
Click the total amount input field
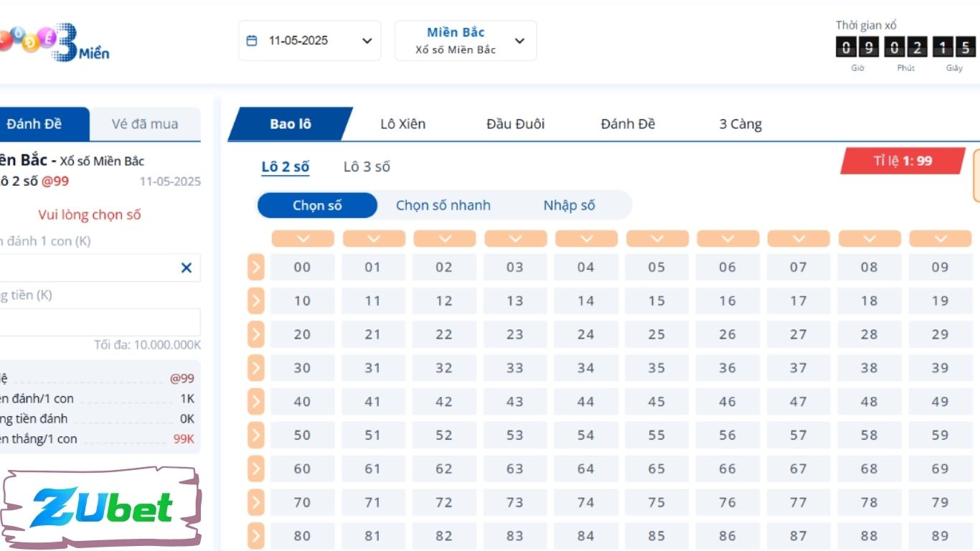[x=99, y=323]
